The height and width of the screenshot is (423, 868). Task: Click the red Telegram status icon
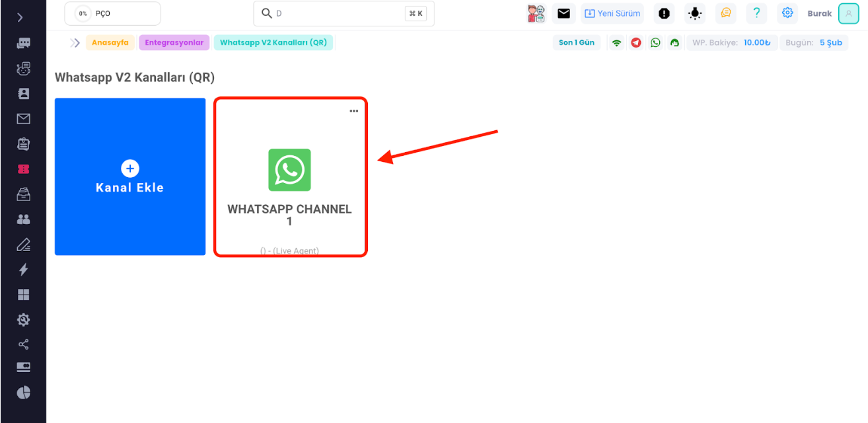click(x=636, y=43)
